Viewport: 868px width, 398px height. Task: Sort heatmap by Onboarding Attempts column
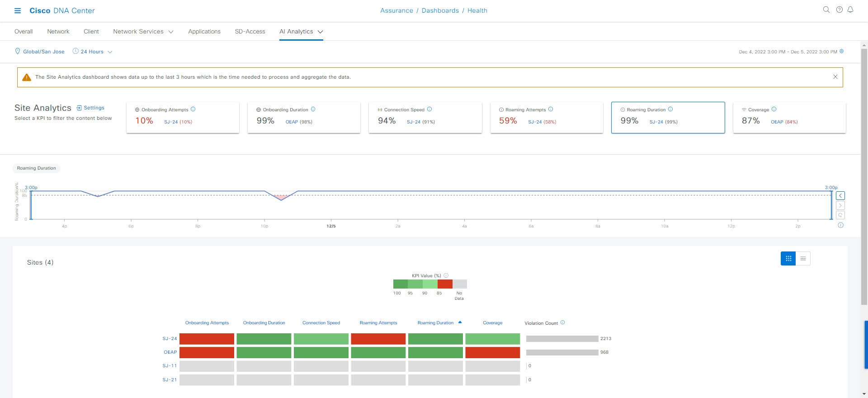pyautogui.click(x=207, y=322)
